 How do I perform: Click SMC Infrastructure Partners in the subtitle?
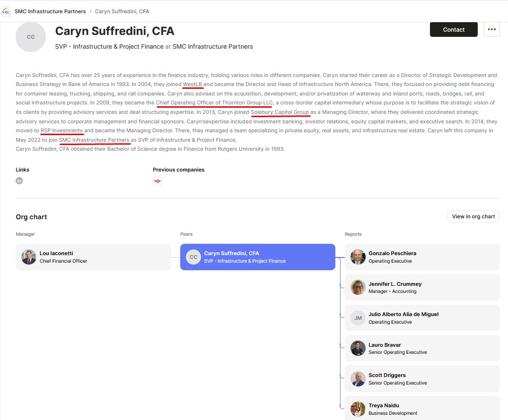[212, 47]
